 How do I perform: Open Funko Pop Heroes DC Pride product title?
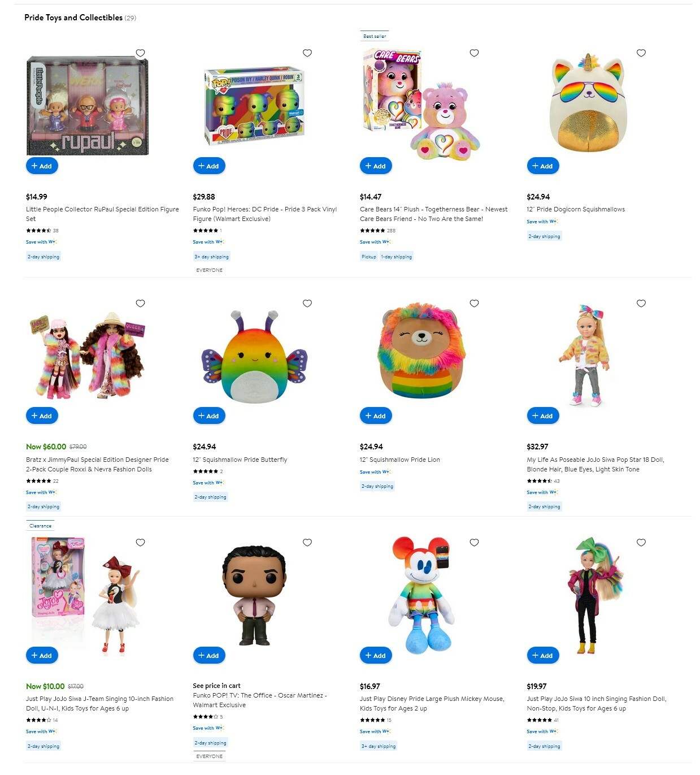point(265,214)
